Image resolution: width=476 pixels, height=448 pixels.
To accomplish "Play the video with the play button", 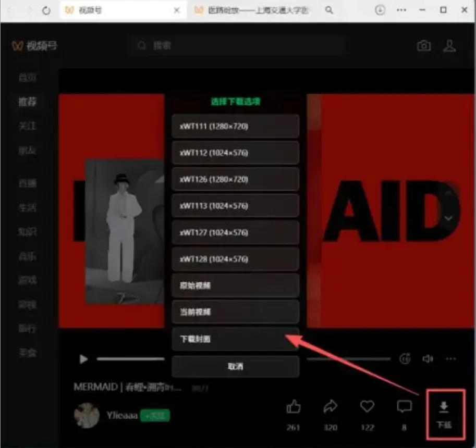I will 83,359.
